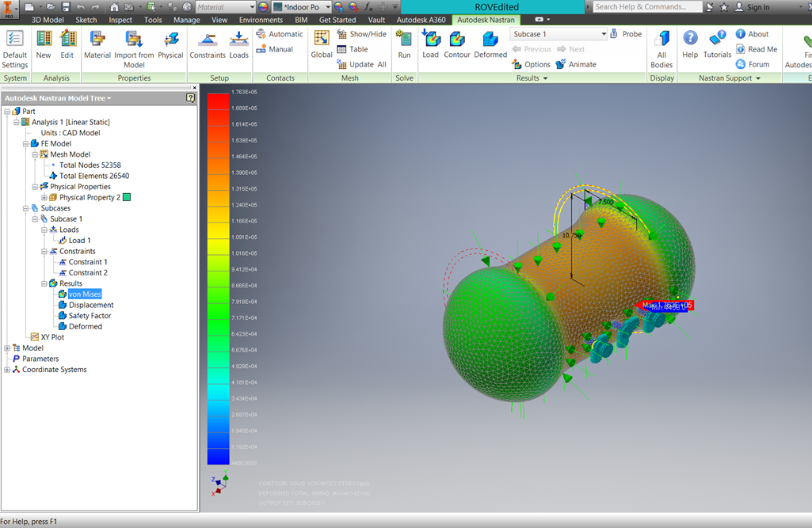The width and height of the screenshot is (812, 528).
Task: Click Update All mesh
Action: (x=361, y=64)
